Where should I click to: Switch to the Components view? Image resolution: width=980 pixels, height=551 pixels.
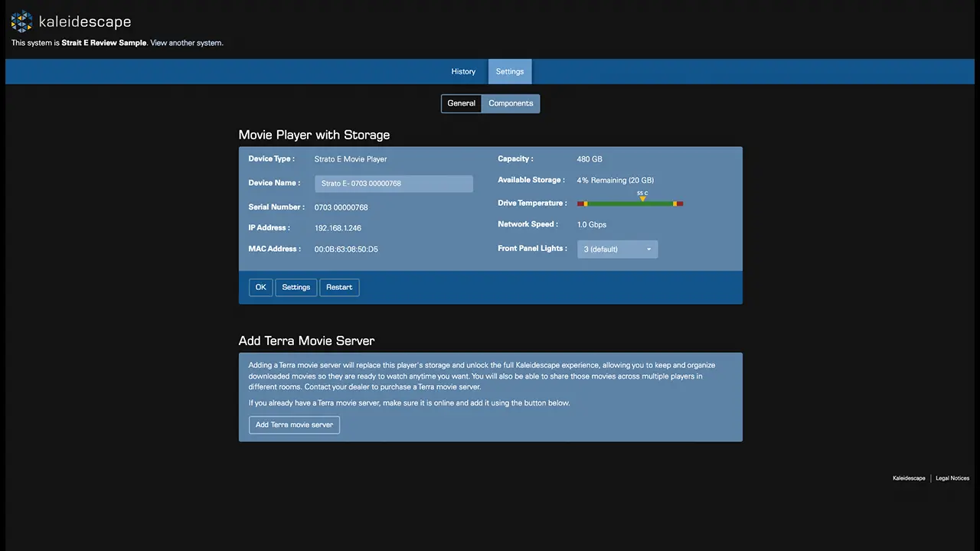point(511,103)
